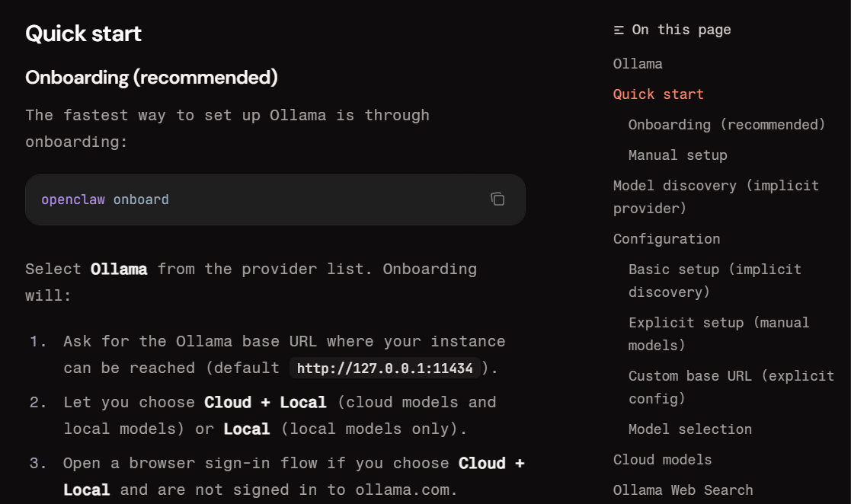This screenshot has width=851, height=504.
Task: Click the Quick start main heading
Action: tap(83, 33)
